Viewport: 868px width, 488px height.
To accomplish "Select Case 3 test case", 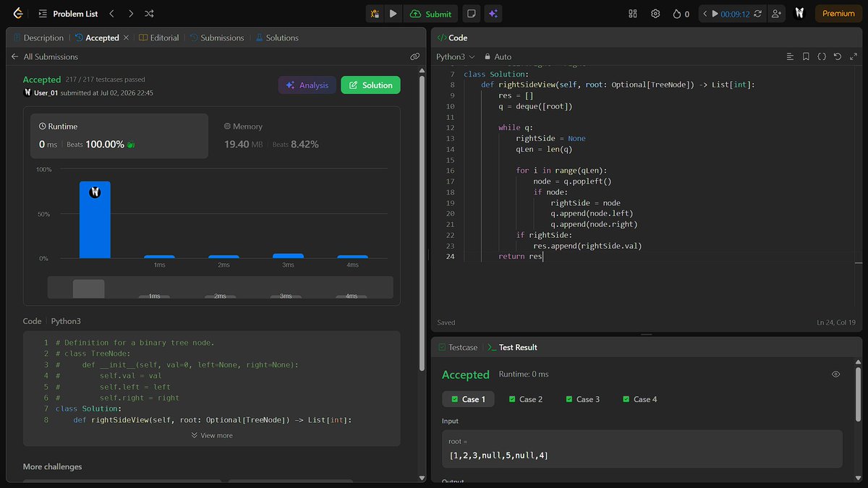I will pos(583,399).
